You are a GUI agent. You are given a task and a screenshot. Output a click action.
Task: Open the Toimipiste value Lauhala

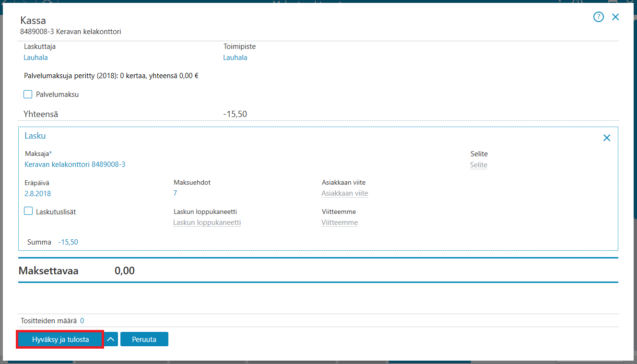point(236,58)
